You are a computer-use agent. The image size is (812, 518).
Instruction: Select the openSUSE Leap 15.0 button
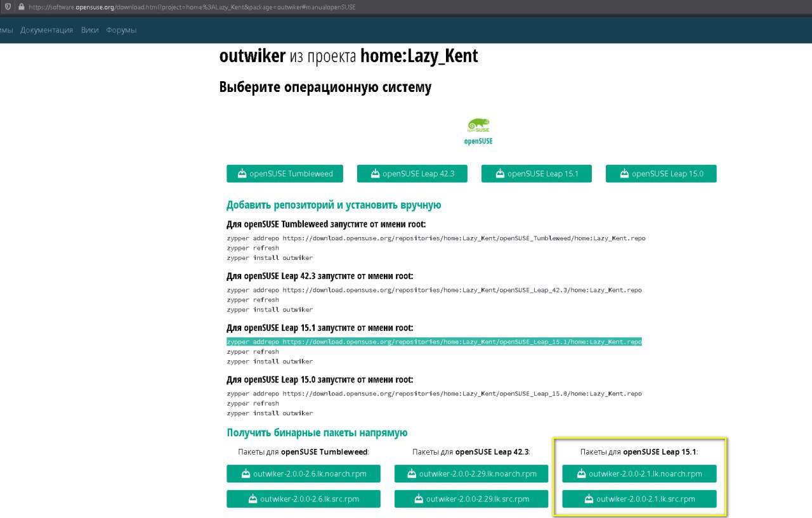click(x=661, y=174)
